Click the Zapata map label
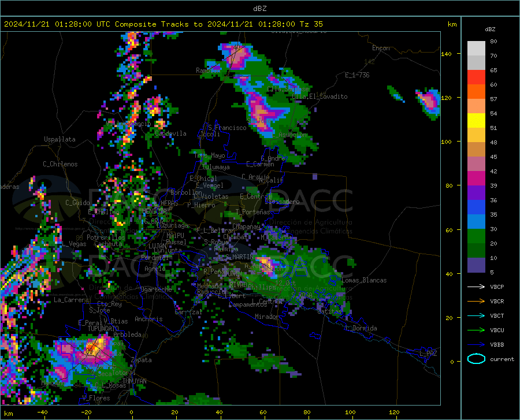The height and width of the screenshot is (420, 520). click(142, 360)
